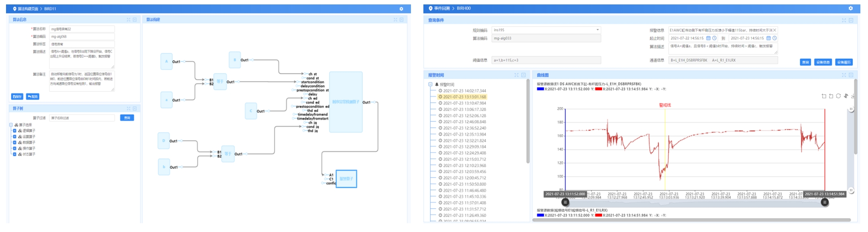Click the 设备信息 button
Image resolution: width=868 pixels, height=232 pixels.
[823, 62]
